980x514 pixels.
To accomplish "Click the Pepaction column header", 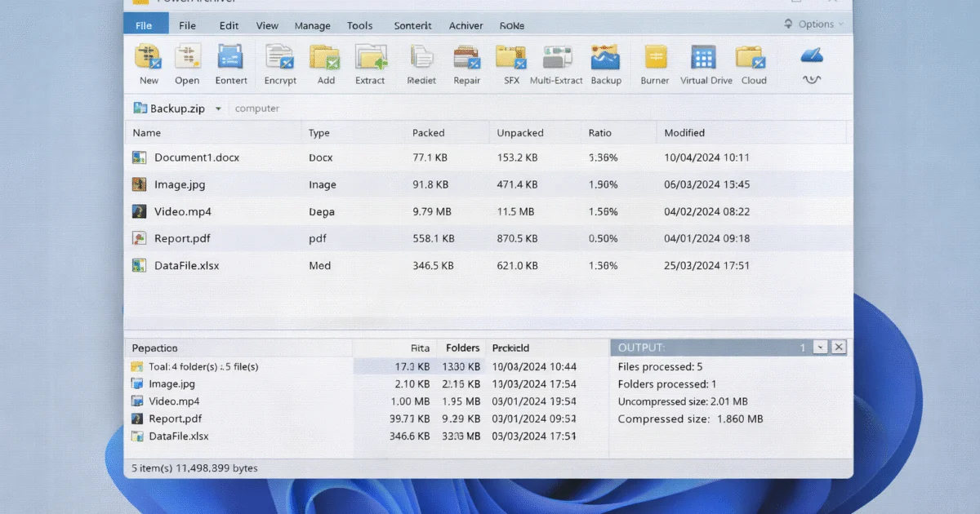I will (x=154, y=348).
